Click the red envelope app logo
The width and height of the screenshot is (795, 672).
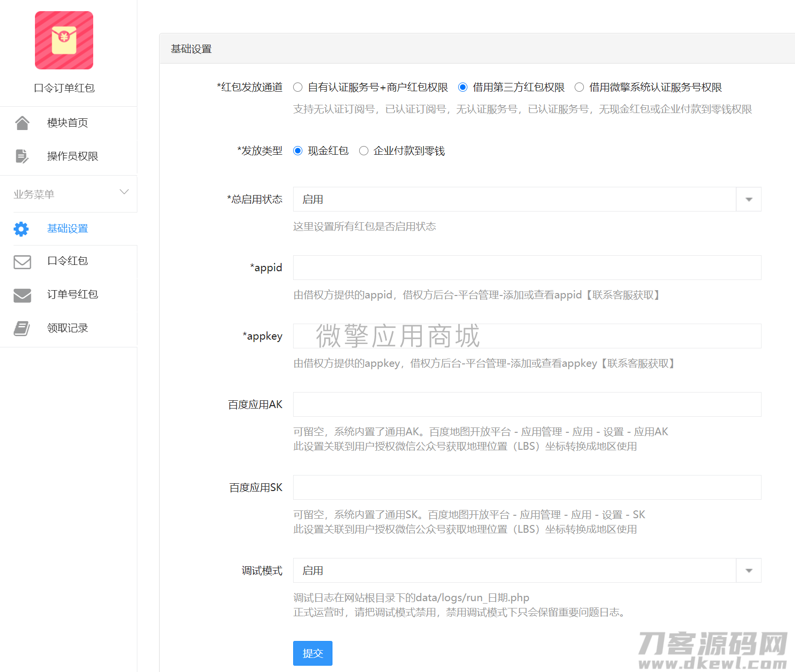pyautogui.click(x=64, y=40)
